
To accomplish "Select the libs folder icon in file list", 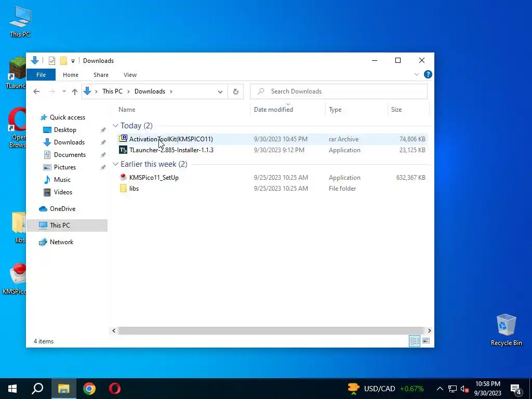I will [x=123, y=188].
